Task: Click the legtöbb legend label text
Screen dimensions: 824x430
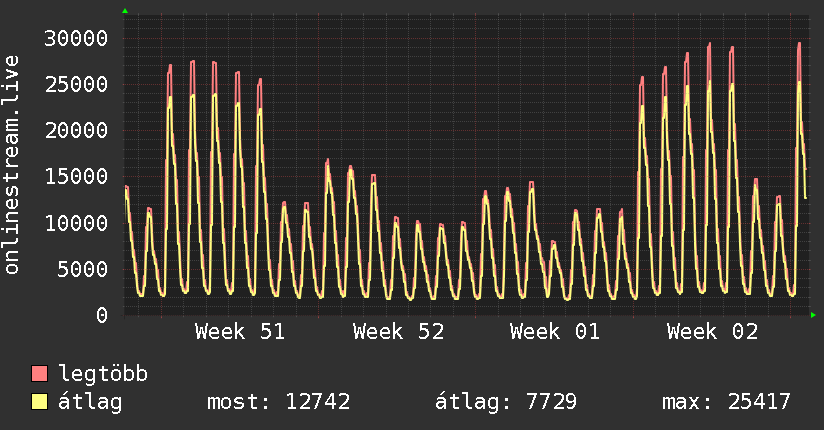Action: click(104, 375)
